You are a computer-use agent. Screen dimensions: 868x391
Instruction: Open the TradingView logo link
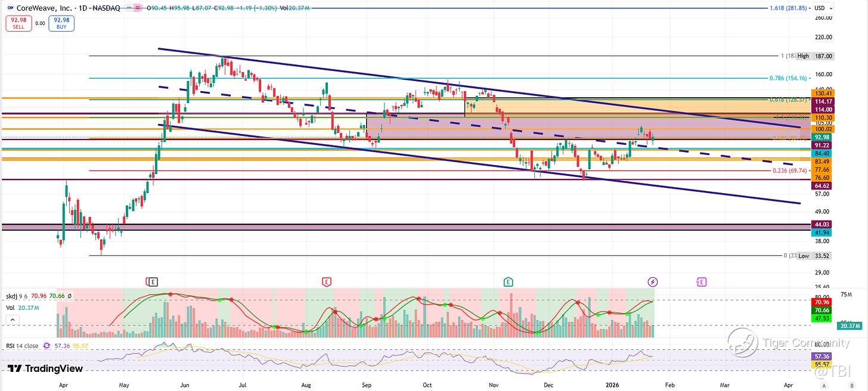point(45,368)
